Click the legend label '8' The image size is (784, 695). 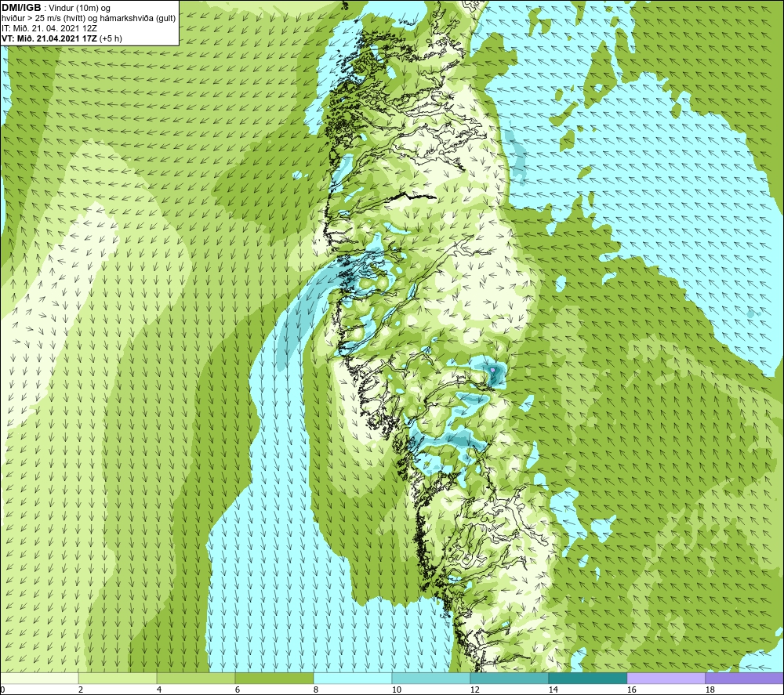pos(315,690)
